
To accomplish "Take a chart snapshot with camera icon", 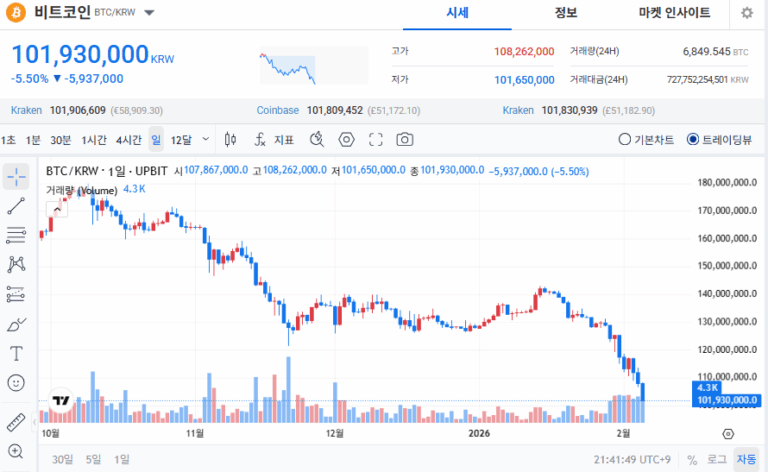I will click(x=405, y=140).
